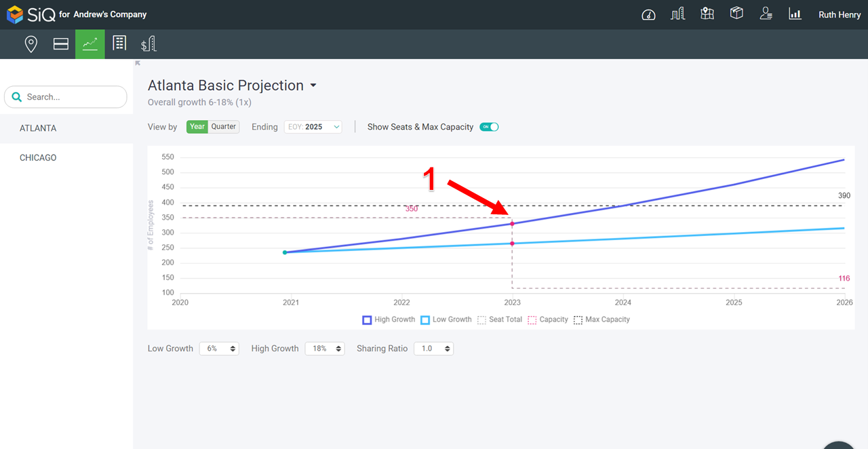Toggle Low Growth series in legend

click(x=446, y=319)
